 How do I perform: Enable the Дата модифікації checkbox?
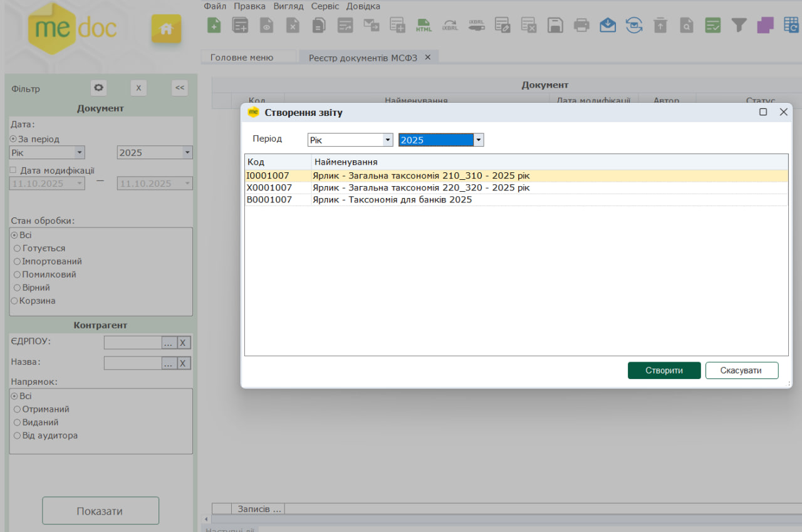(13, 170)
